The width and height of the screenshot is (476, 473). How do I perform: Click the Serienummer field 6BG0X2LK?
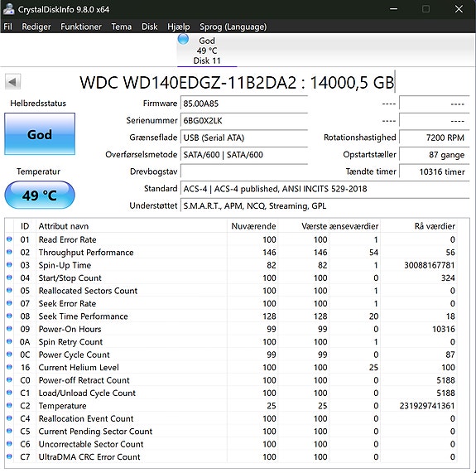[x=244, y=120]
